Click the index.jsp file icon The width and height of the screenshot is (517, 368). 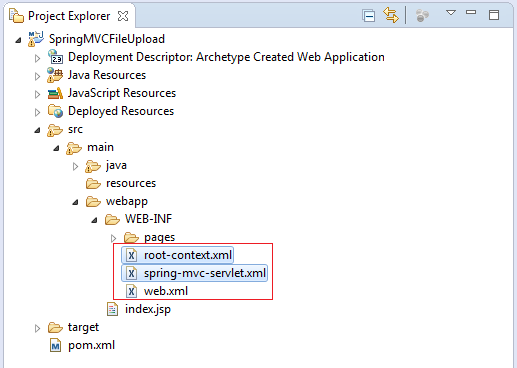[x=112, y=309]
